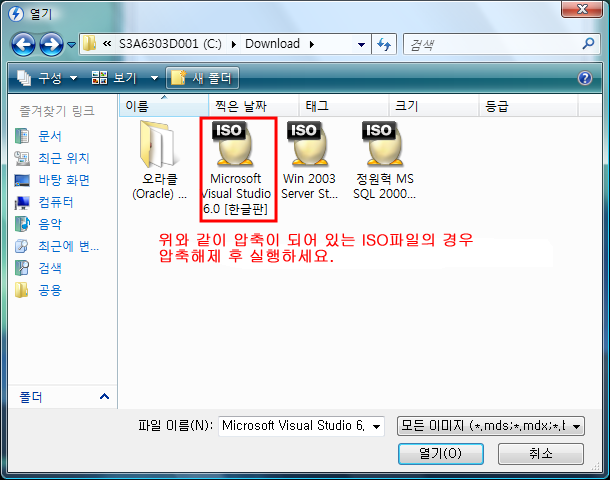
Task: Expand the arrow after S3A6303D001 (C:)
Action: click(x=233, y=44)
